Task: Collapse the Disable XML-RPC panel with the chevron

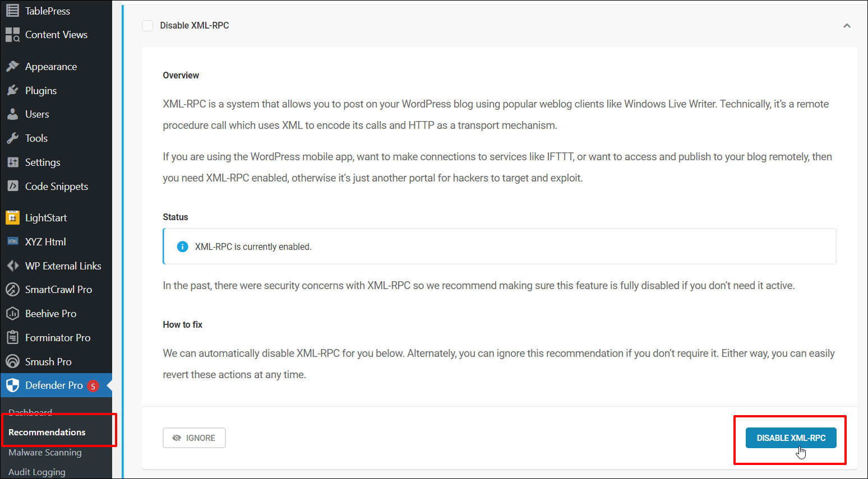Action: (x=847, y=25)
